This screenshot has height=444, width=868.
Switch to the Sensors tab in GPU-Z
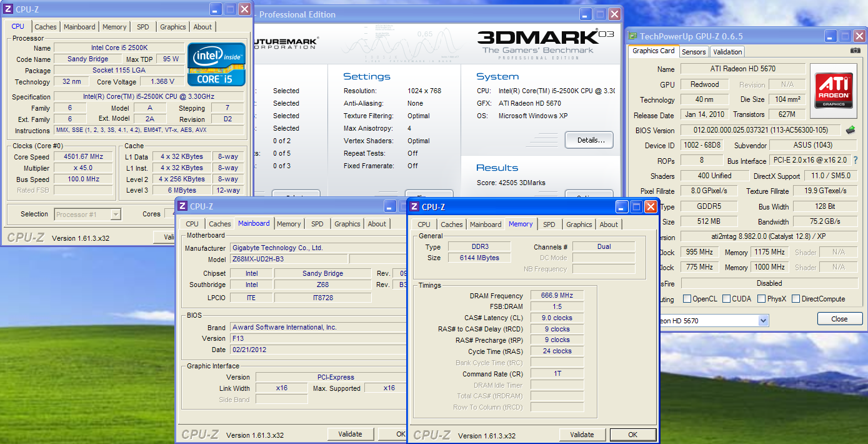pyautogui.click(x=694, y=52)
